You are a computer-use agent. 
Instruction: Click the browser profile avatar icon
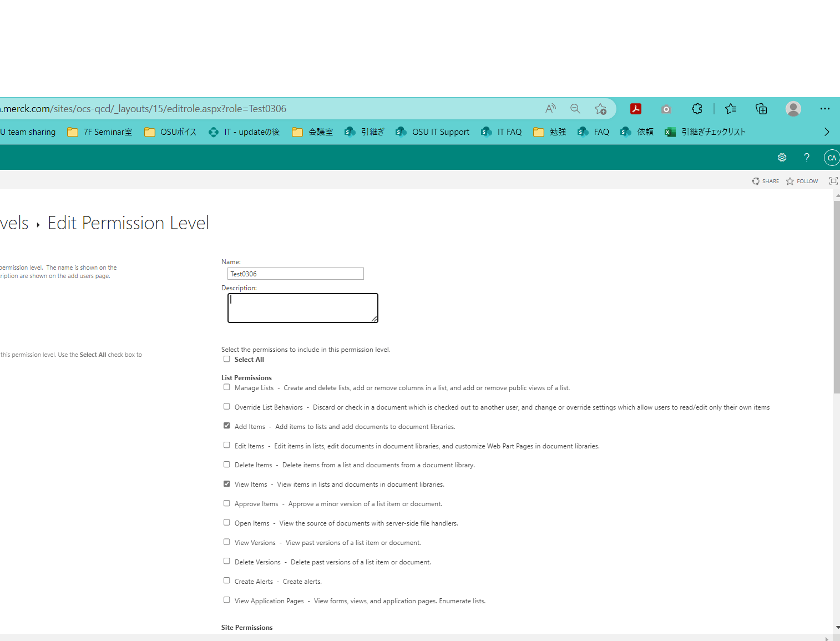click(793, 109)
